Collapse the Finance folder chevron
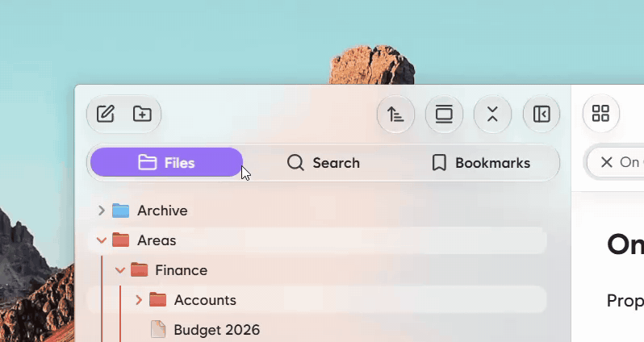Image resolution: width=644 pixels, height=342 pixels. tap(120, 270)
